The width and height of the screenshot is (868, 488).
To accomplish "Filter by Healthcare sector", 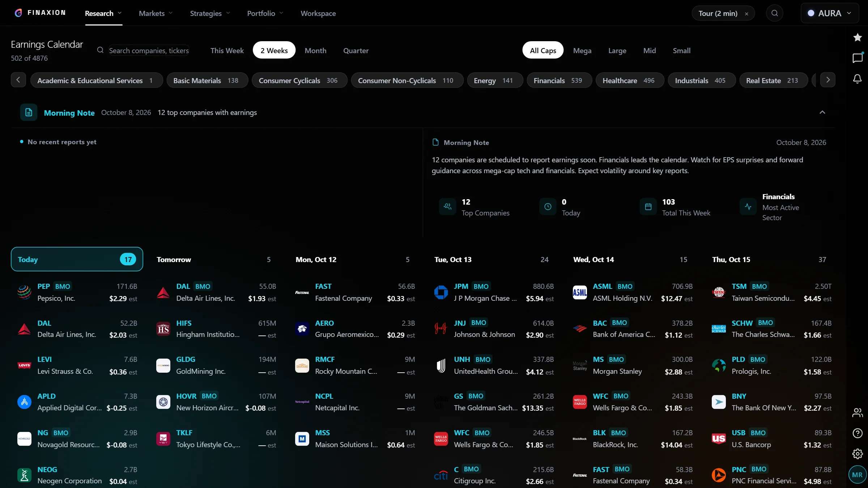I will click(x=630, y=80).
